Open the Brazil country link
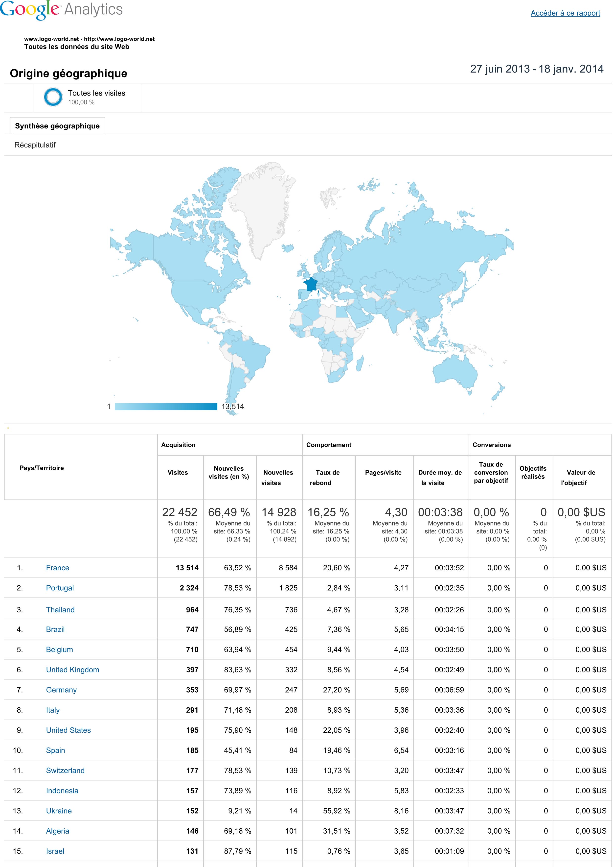Viewport: 613px width, 868px height. pyautogui.click(x=55, y=629)
